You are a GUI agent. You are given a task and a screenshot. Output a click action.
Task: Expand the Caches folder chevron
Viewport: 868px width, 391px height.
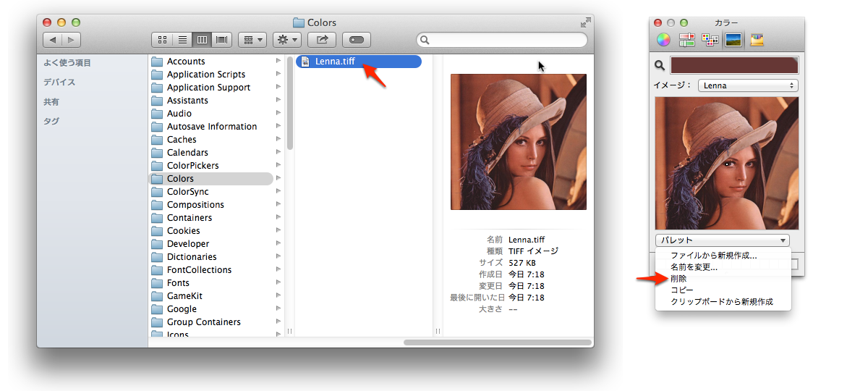pyautogui.click(x=278, y=140)
